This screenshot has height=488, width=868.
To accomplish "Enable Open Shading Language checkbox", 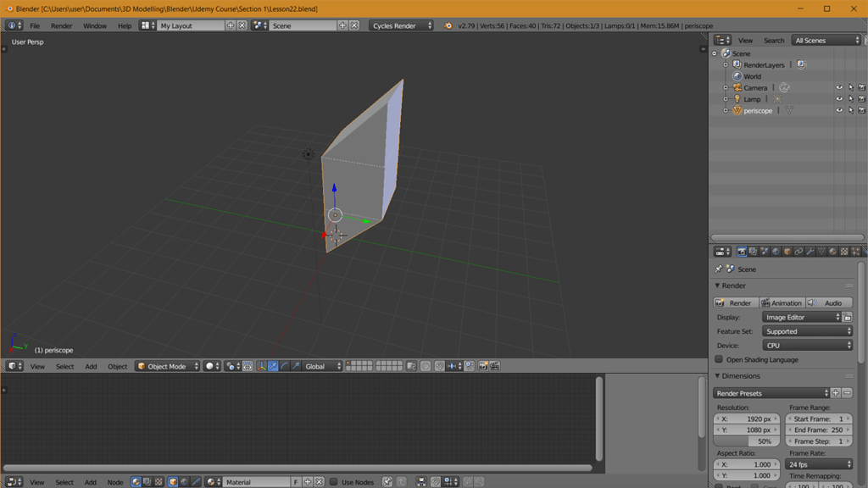I will (720, 359).
